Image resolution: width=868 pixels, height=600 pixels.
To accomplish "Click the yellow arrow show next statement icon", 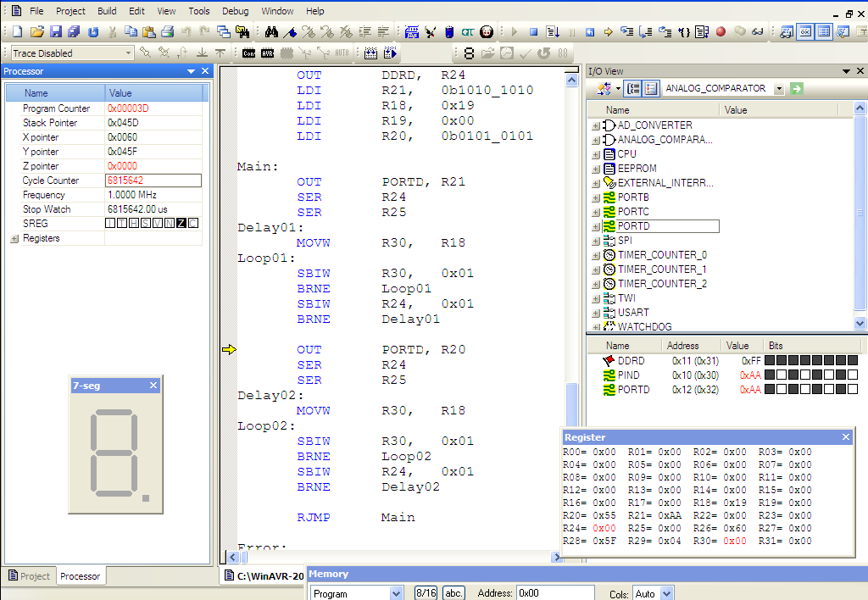I will [608, 32].
